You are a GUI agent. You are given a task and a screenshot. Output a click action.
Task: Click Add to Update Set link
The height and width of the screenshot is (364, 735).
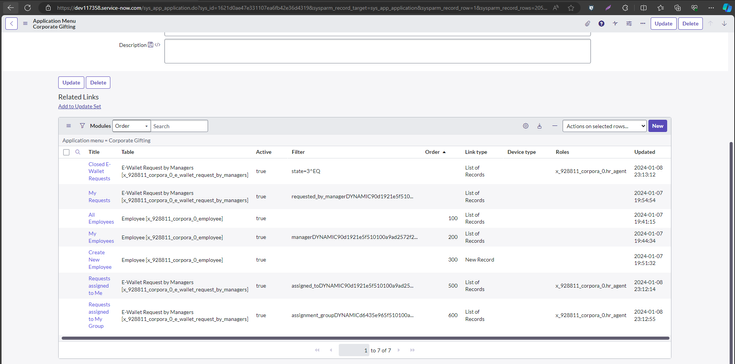pyautogui.click(x=80, y=106)
